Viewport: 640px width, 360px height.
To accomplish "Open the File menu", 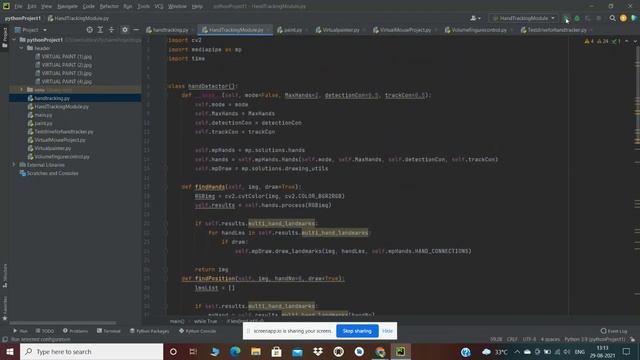I will coord(18,7).
